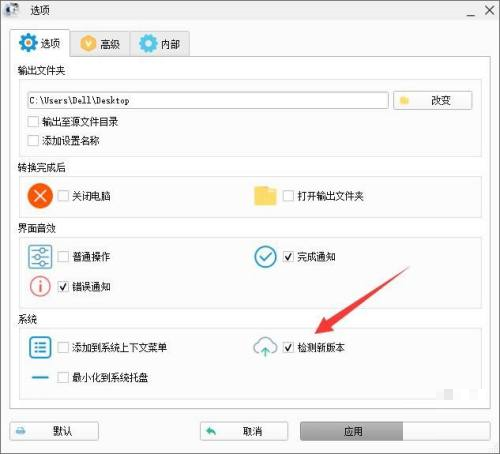Image resolution: width=500 pixels, height=454 pixels.
Task: Click the 改变 button to change folder
Action: point(432,100)
